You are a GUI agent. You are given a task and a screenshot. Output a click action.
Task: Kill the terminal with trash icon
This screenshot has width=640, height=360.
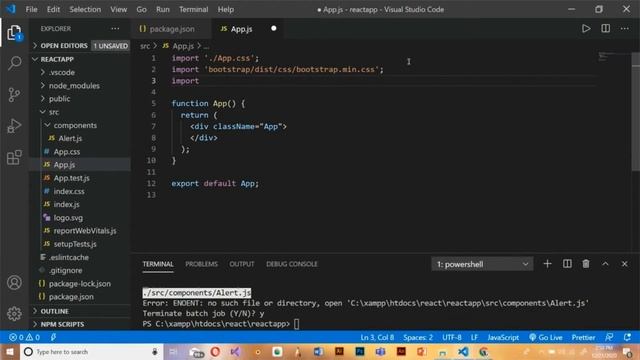(586, 264)
